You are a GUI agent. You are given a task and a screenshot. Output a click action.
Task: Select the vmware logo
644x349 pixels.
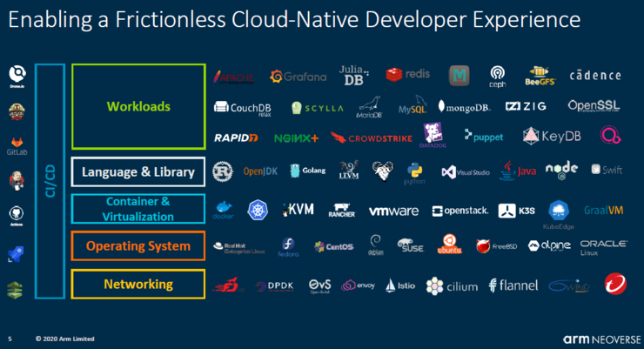[393, 211]
